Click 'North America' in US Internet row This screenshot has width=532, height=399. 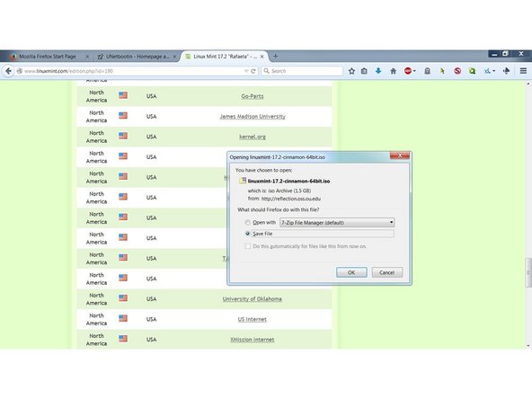point(96,319)
